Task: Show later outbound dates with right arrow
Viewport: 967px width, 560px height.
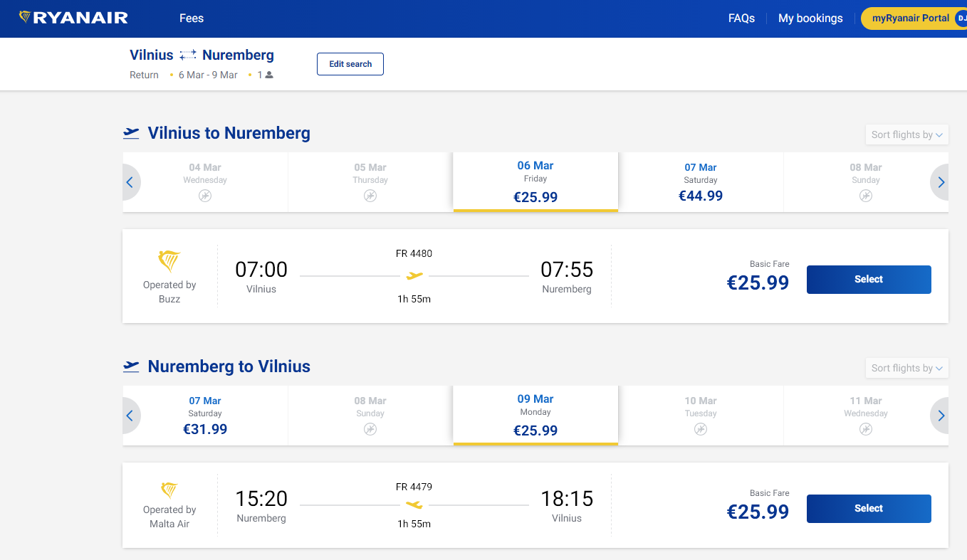Action: click(941, 182)
